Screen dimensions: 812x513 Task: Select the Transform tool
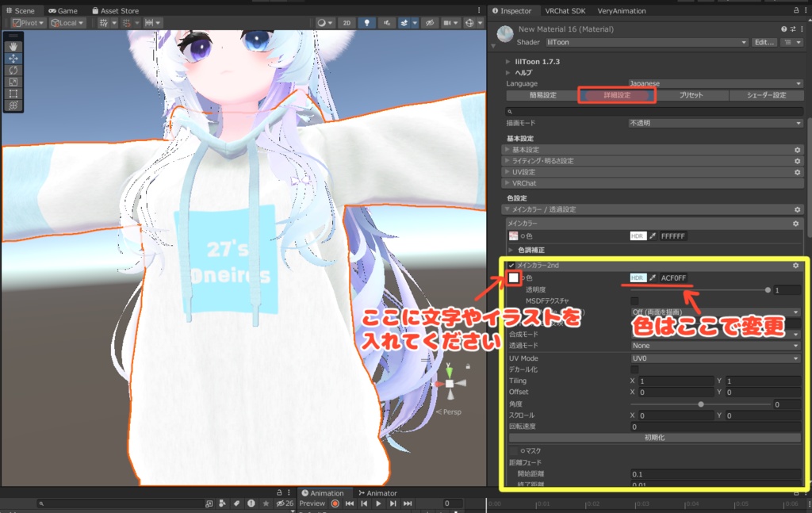pyautogui.click(x=13, y=105)
